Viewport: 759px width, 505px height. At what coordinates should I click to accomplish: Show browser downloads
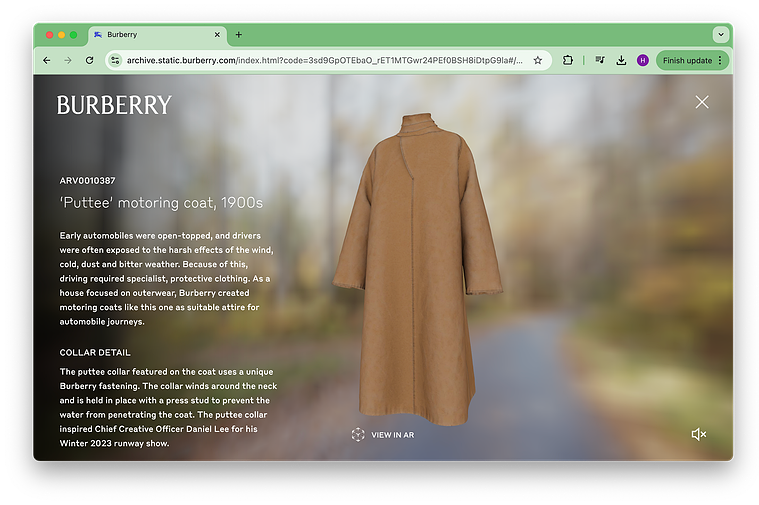(621, 61)
